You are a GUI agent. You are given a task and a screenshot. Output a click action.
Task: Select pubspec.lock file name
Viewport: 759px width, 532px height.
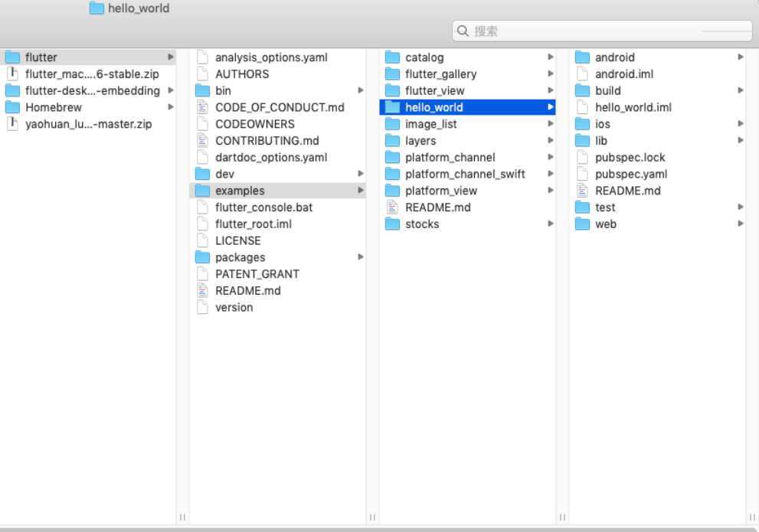[x=630, y=157]
